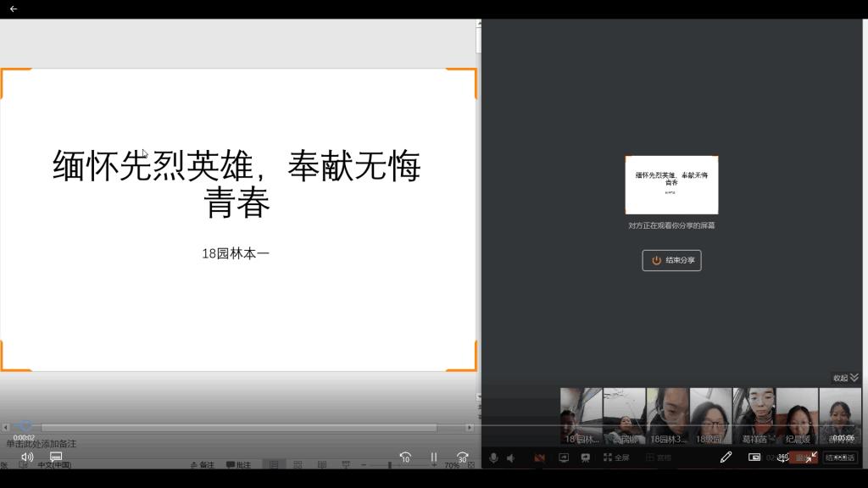
Task: Collapse participant strip with 收起
Action: (845, 378)
